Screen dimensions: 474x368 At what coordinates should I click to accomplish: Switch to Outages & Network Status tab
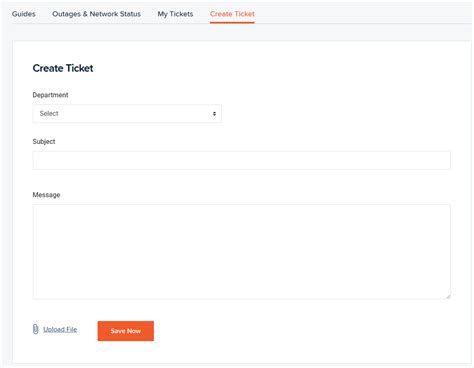click(96, 14)
